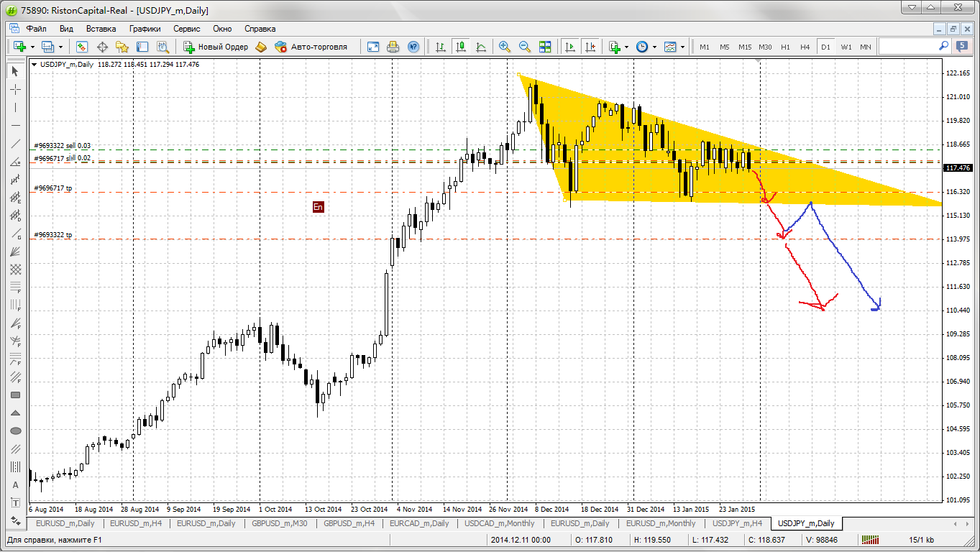
Task: Select the H4 timeframe button
Action: pos(805,47)
